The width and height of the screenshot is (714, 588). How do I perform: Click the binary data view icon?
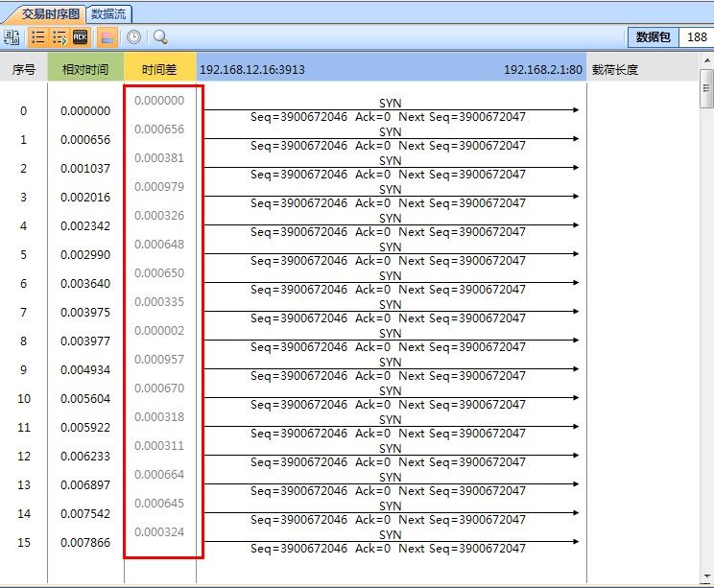[12, 37]
